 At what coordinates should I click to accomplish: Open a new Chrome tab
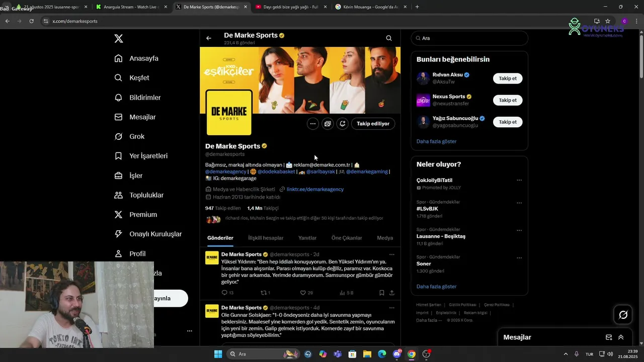(x=417, y=7)
